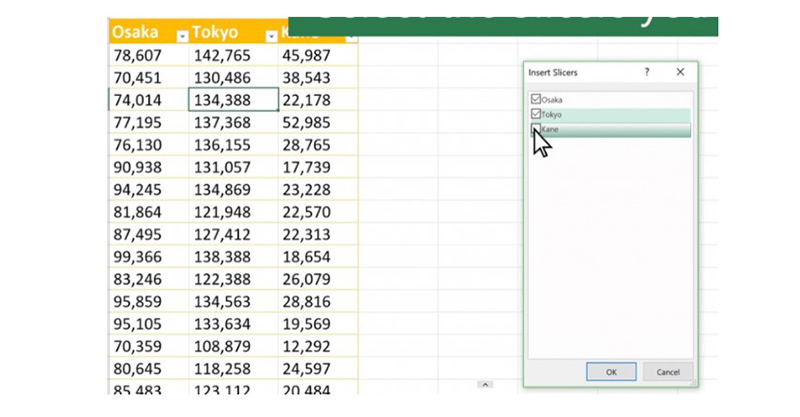Close the Insert Slicers dialog
Viewport: 800px width, 417px height.
pos(680,72)
